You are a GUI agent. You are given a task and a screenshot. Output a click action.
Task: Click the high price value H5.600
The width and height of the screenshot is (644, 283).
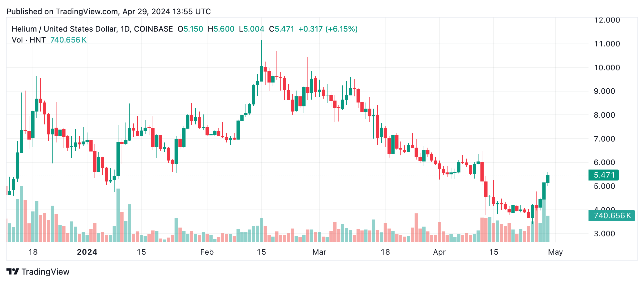pyautogui.click(x=221, y=29)
